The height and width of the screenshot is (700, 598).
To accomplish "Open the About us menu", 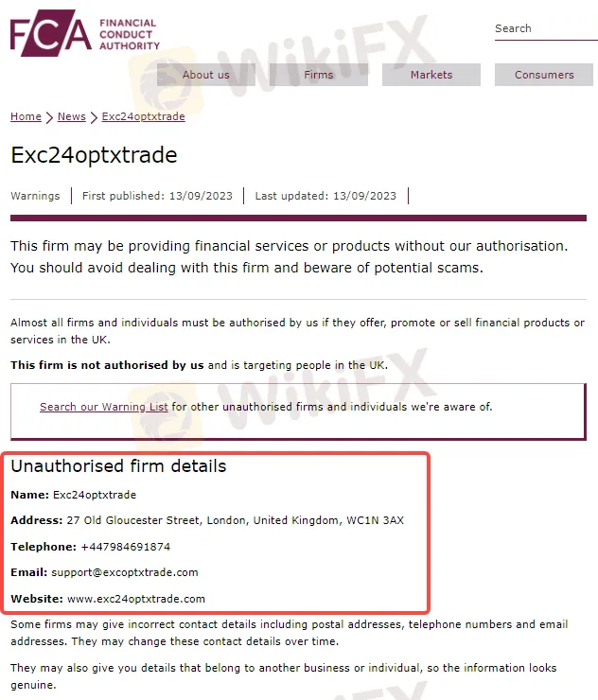I will 205,75.
